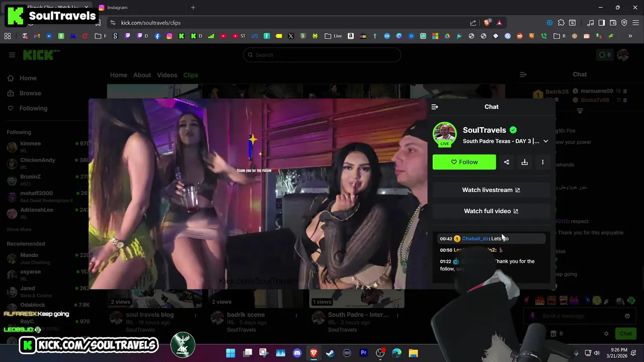The width and height of the screenshot is (644, 362).
Task: Open Jared channel in Recommended list
Action: pos(48,291)
